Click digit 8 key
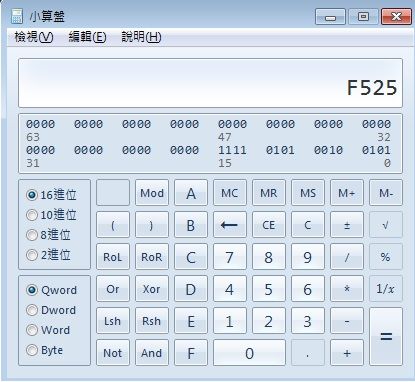This screenshot has width=415, height=382. click(269, 257)
